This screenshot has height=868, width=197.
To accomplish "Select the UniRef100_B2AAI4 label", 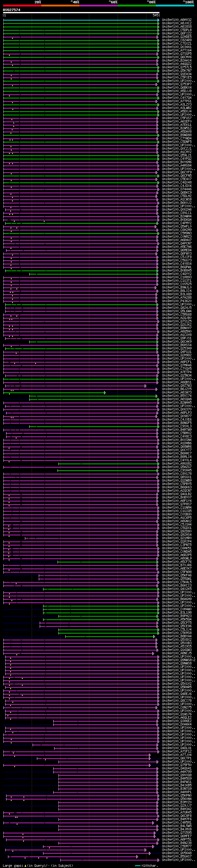I will (177, 60).
